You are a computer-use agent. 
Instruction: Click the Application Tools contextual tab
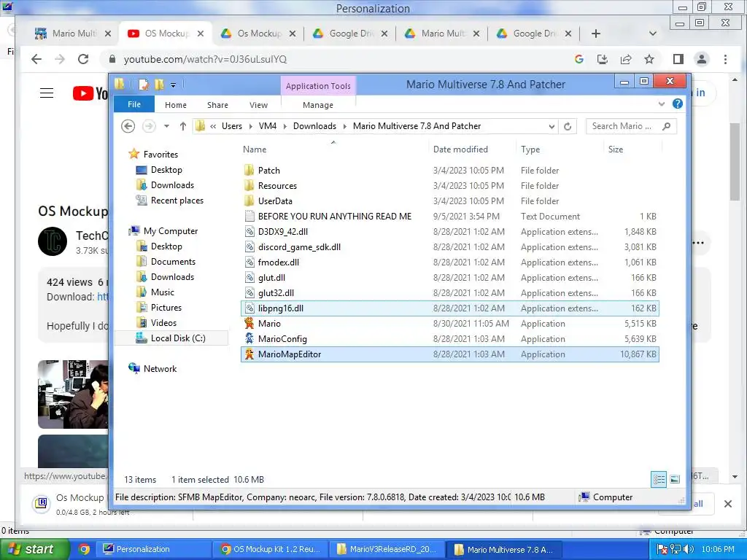point(318,86)
